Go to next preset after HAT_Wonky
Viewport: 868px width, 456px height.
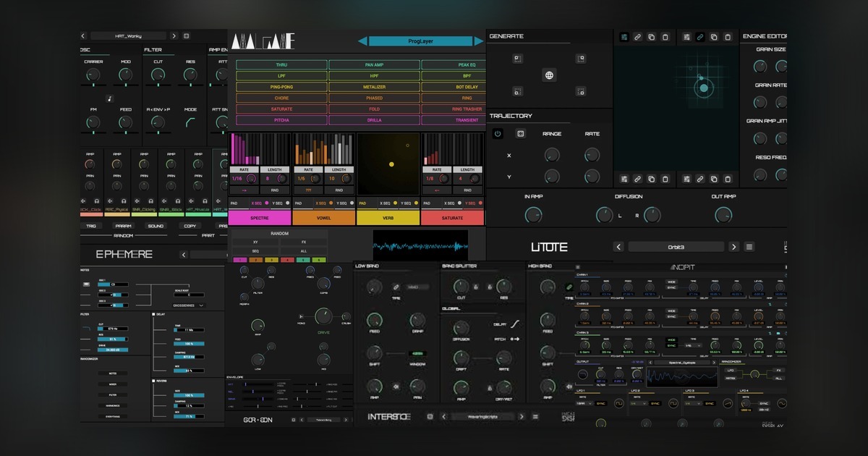[x=174, y=35]
